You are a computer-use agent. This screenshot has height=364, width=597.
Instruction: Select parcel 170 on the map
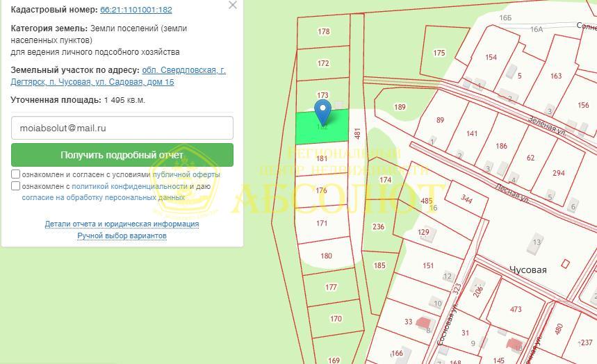pyautogui.click(x=336, y=318)
